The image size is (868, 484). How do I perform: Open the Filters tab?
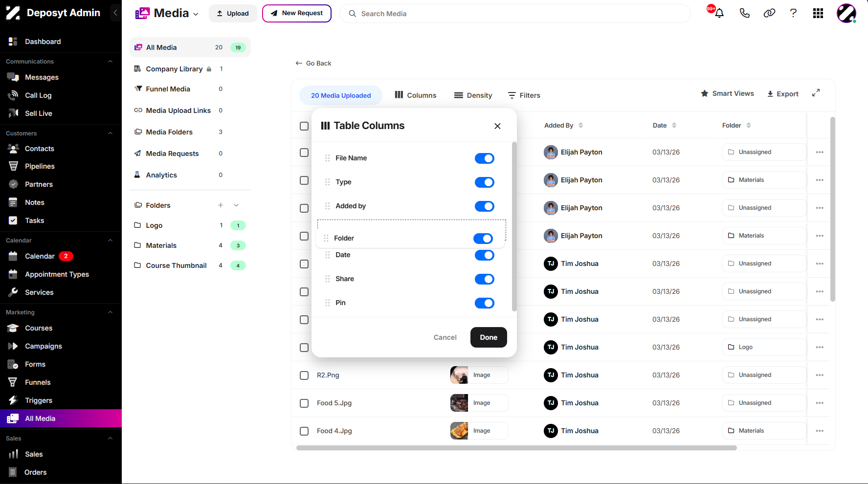point(524,95)
